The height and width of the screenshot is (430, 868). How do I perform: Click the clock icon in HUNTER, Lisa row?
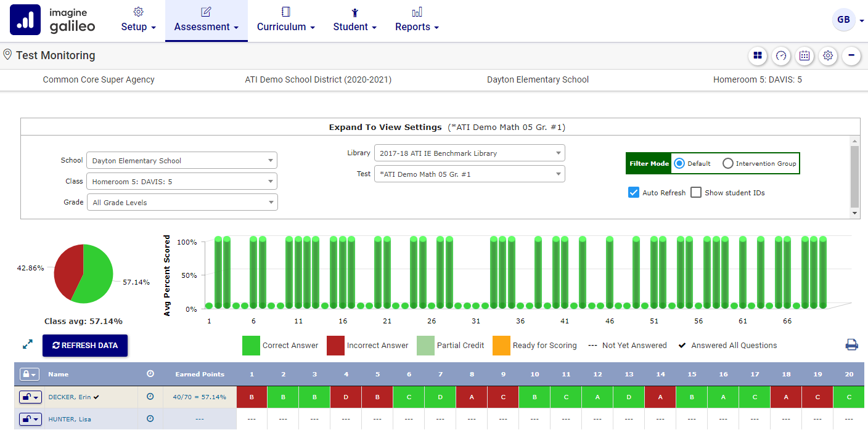click(150, 419)
